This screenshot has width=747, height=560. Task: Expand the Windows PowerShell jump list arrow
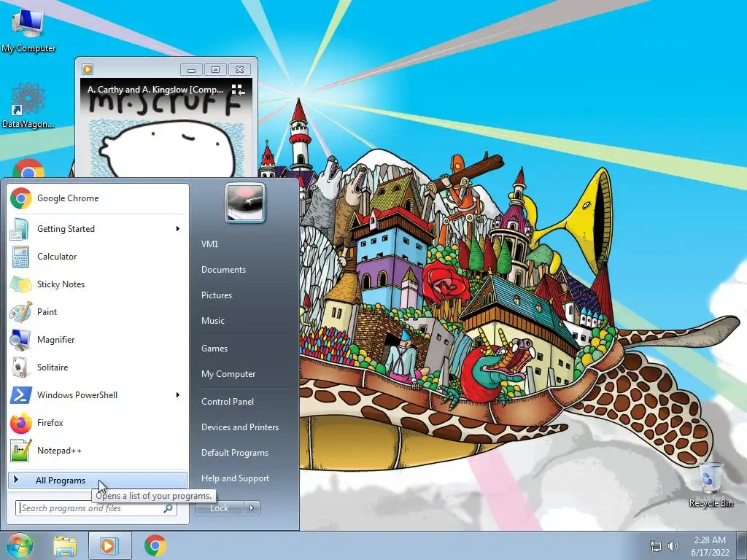coord(178,394)
